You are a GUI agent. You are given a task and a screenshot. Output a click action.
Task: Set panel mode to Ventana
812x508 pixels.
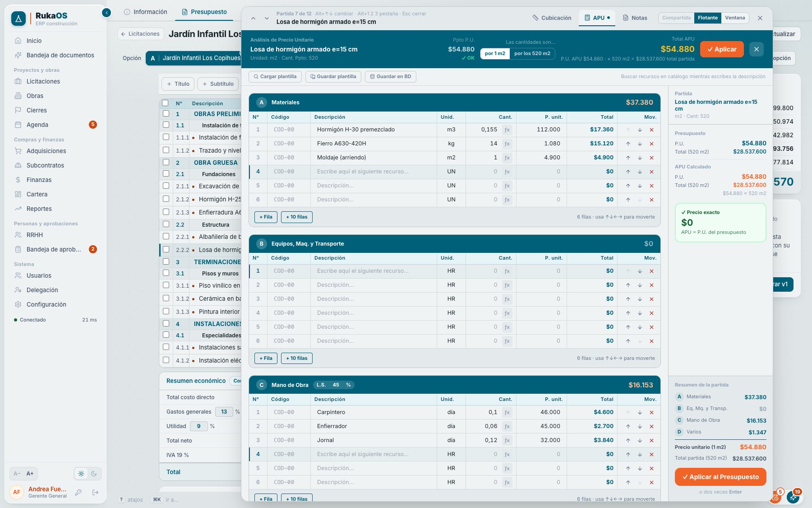pos(735,18)
